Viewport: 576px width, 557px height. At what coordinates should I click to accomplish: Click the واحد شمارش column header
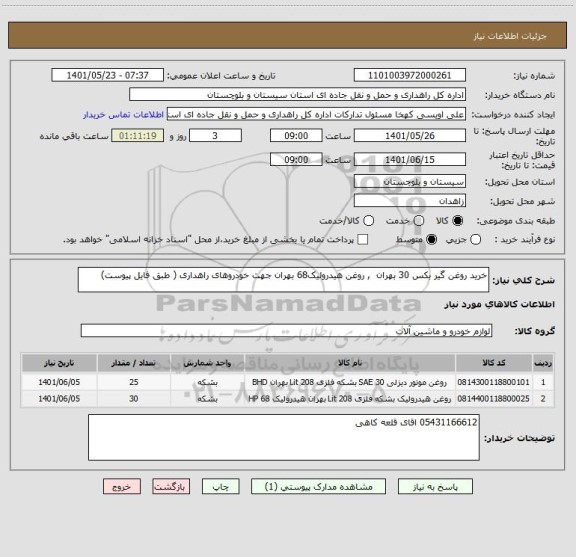tap(207, 363)
